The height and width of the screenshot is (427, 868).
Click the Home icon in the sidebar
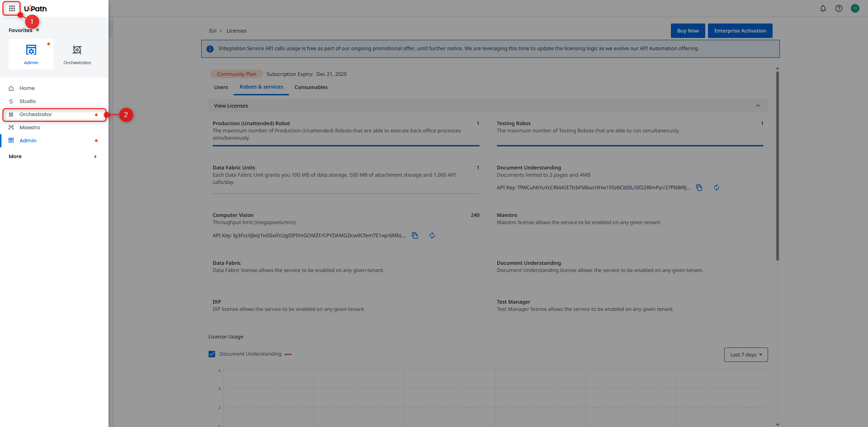[11, 89]
